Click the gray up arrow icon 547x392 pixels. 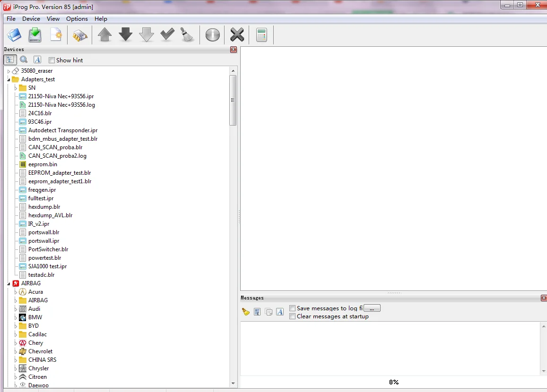pyautogui.click(x=104, y=35)
